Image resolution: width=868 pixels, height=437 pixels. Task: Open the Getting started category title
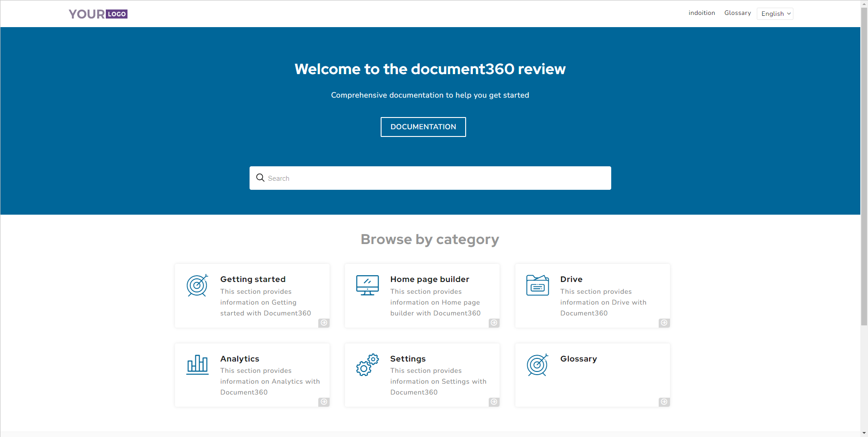(253, 279)
